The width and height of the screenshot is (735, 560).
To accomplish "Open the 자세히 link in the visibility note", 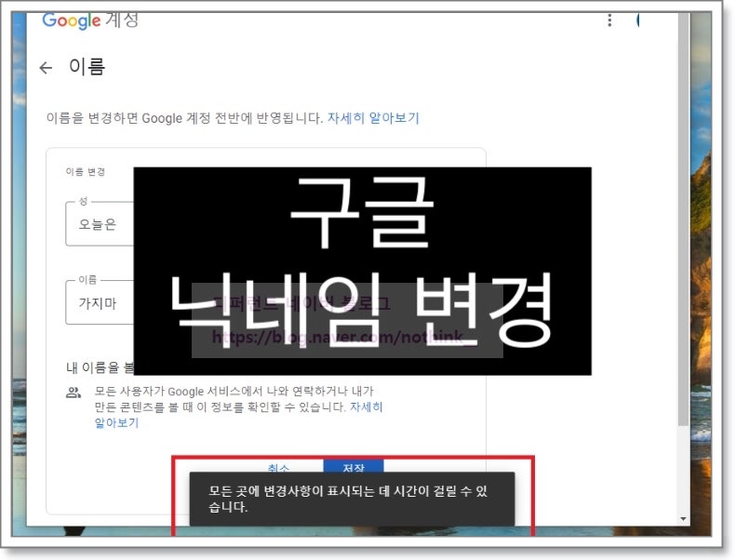I will coord(367,407).
